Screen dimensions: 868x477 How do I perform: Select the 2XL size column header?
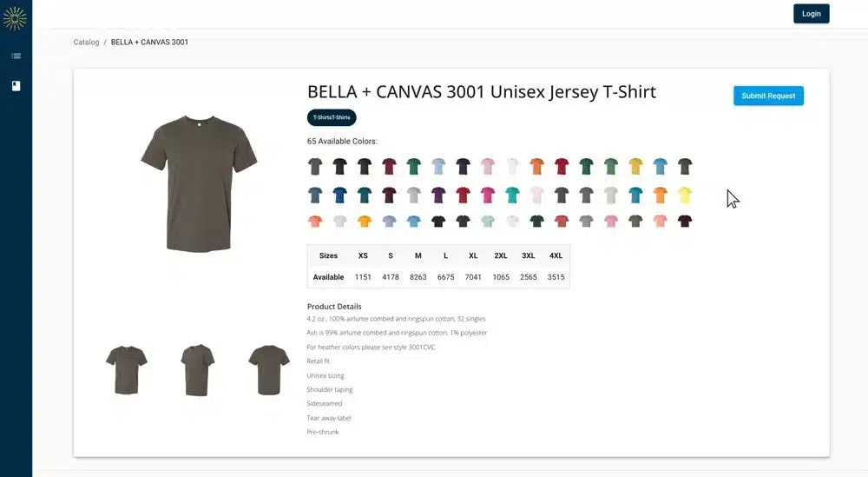pyautogui.click(x=501, y=255)
